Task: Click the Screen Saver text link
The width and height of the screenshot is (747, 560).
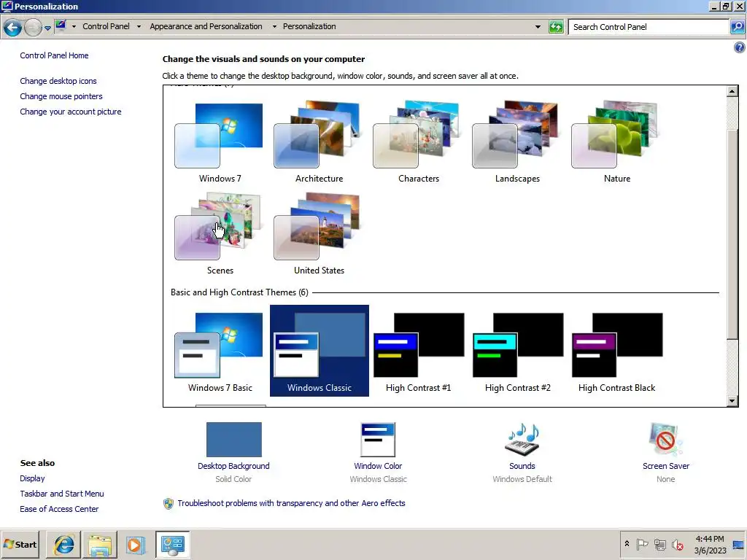Action: (665, 466)
